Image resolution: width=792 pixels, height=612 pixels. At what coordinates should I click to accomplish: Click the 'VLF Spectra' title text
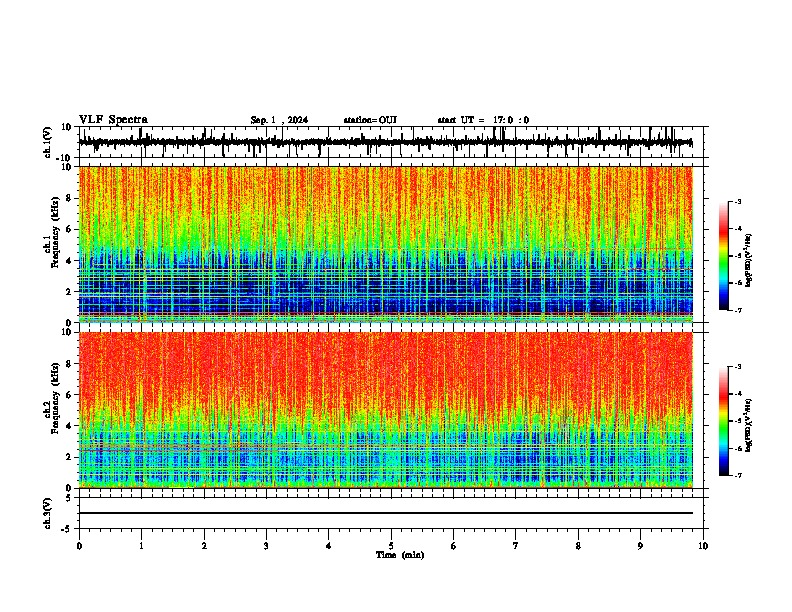[x=113, y=120]
